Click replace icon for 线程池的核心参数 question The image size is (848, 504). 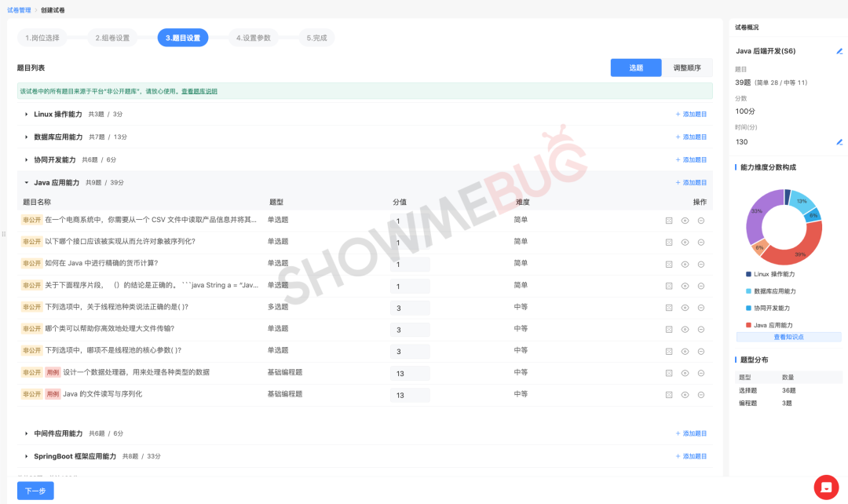point(669,352)
